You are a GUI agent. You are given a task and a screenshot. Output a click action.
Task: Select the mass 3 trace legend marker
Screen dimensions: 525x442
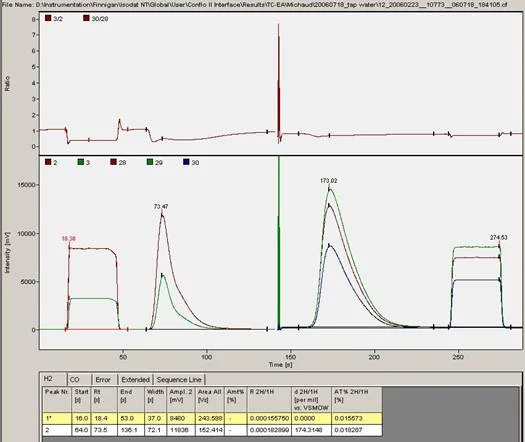pos(81,162)
